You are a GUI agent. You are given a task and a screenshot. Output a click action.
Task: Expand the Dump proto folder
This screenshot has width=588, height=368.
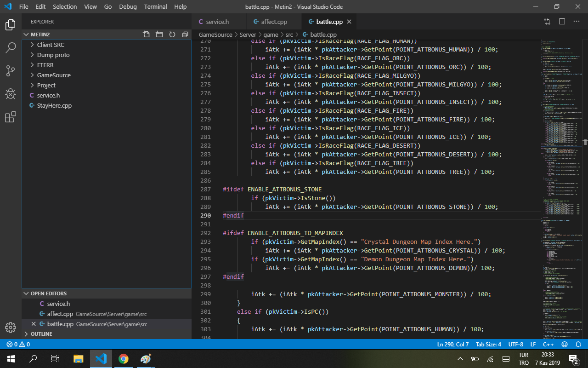click(x=53, y=55)
